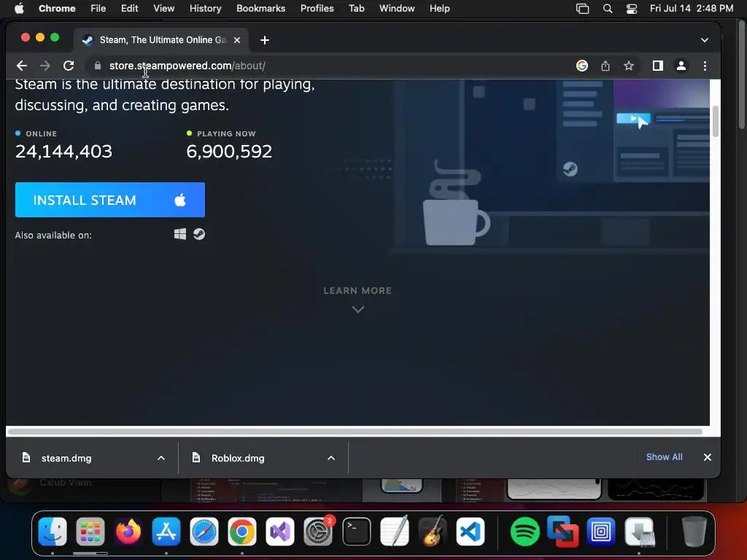
Task: Click the LEARN MORE label
Action: 357,290
